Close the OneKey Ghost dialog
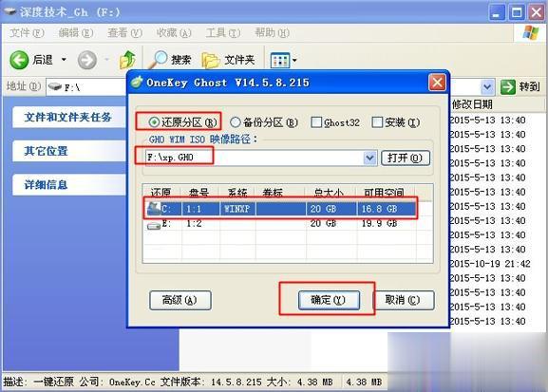Screen dimensions: 548x392 437,83
